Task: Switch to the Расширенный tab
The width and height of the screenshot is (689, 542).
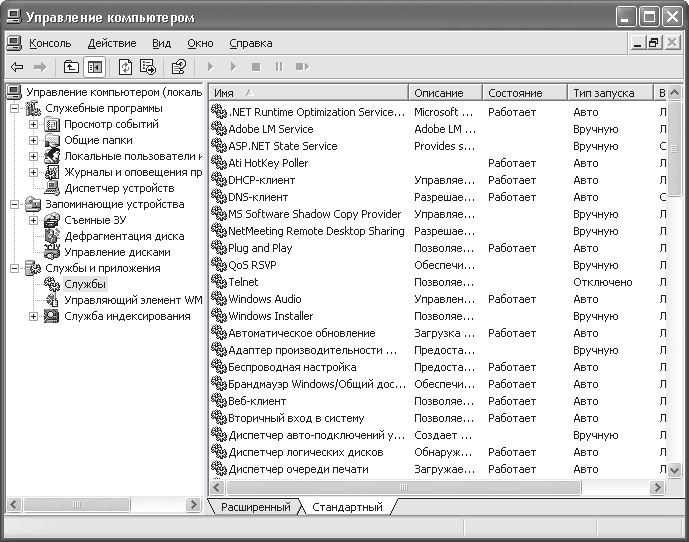Action: [x=255, y=507]
